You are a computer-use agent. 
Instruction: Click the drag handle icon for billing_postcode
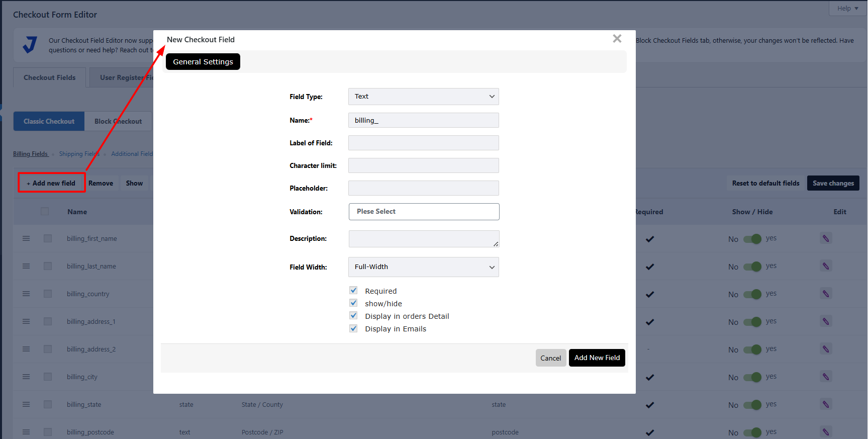(x=26, y=432)
